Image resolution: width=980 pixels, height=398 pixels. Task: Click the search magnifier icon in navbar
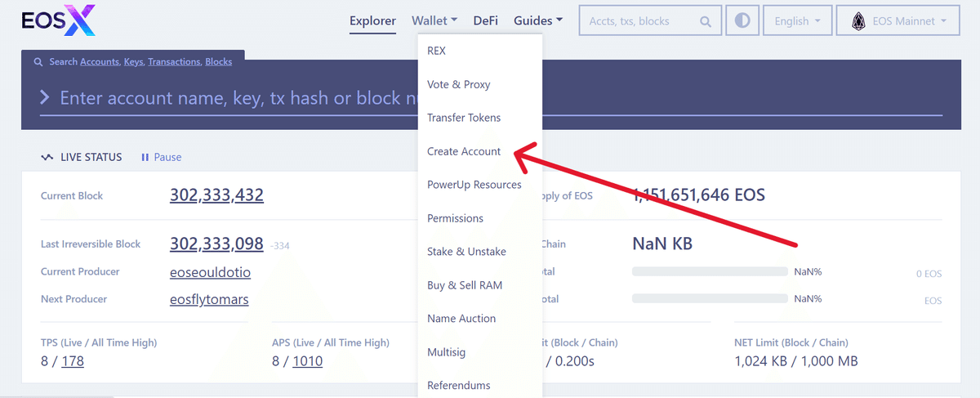[706, 22]
